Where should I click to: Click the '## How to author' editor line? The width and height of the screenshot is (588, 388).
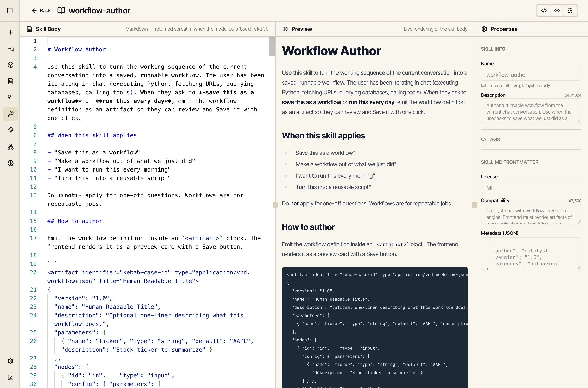[x=75, y=221]
